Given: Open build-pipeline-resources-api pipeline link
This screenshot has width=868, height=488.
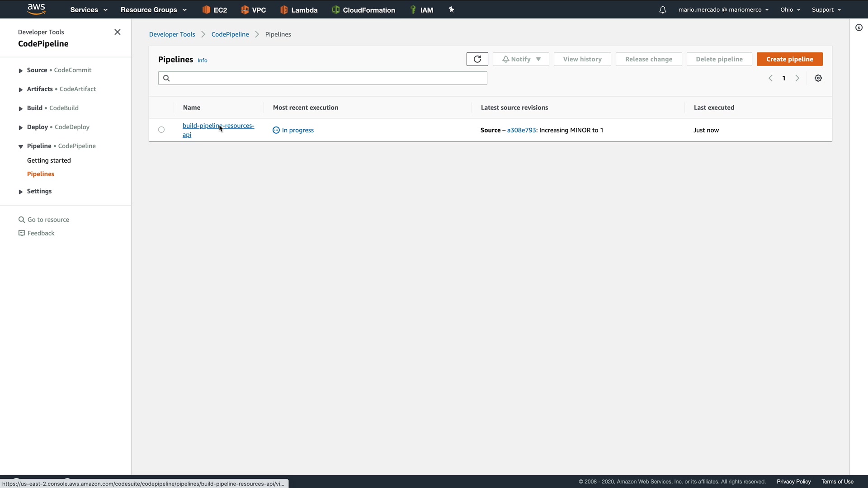Looking at the screenshot, I should point(218,126).
